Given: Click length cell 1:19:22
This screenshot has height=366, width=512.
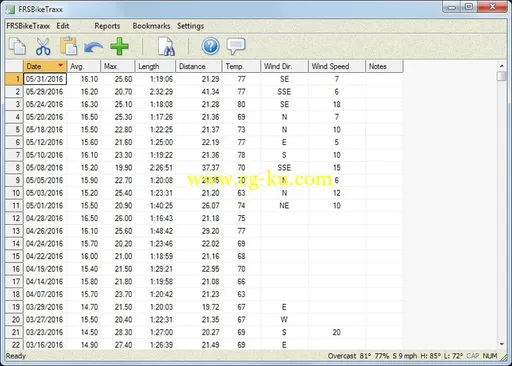Looking at the screenshot, I should (155, 155).
